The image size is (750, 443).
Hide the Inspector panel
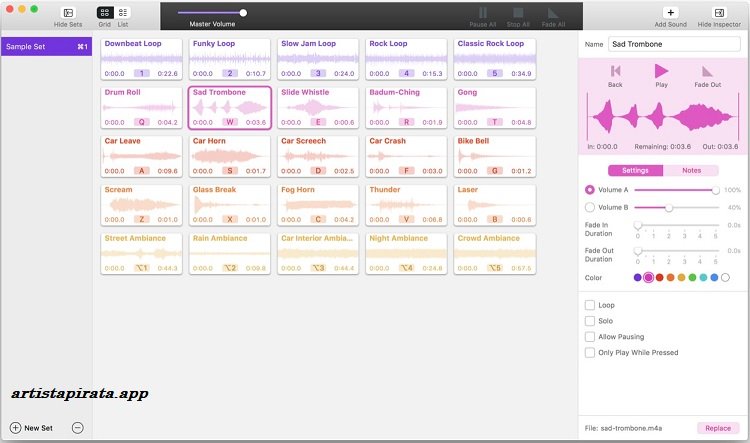(719, 13)
